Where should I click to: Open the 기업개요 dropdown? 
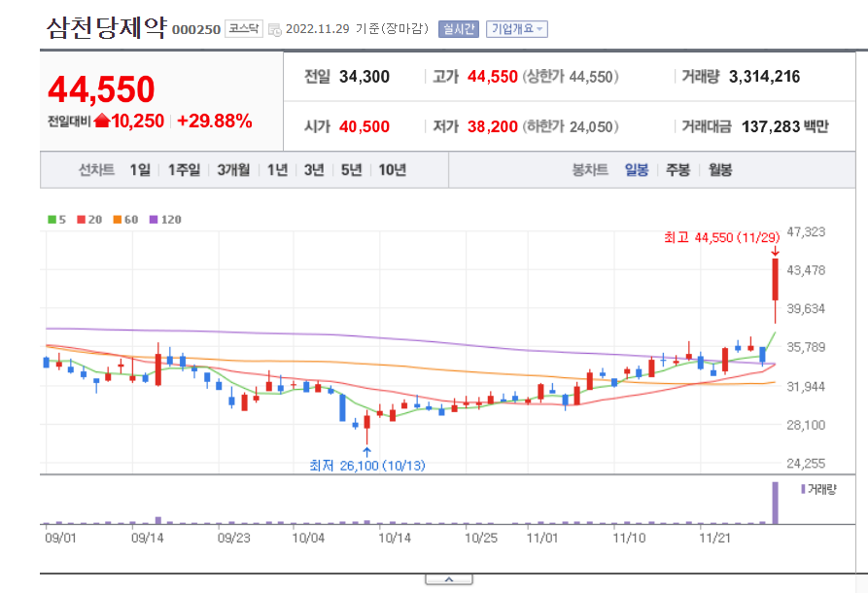coord(517,29)
